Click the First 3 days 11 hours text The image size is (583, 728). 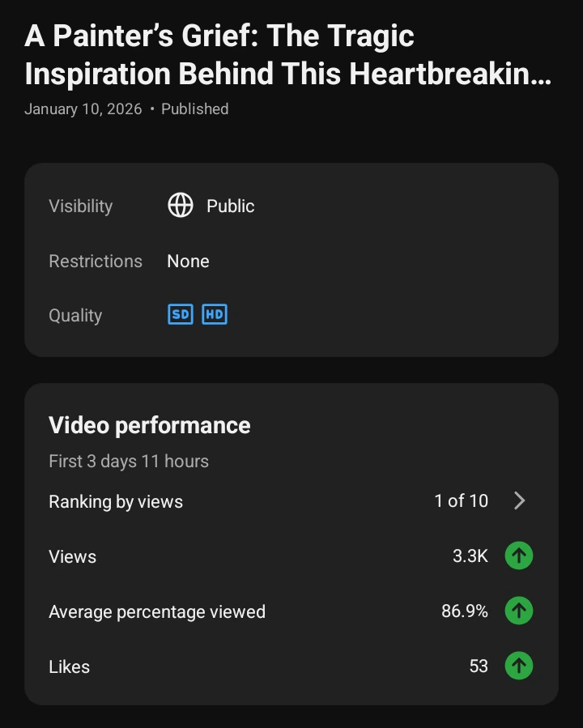click(128, 461)
